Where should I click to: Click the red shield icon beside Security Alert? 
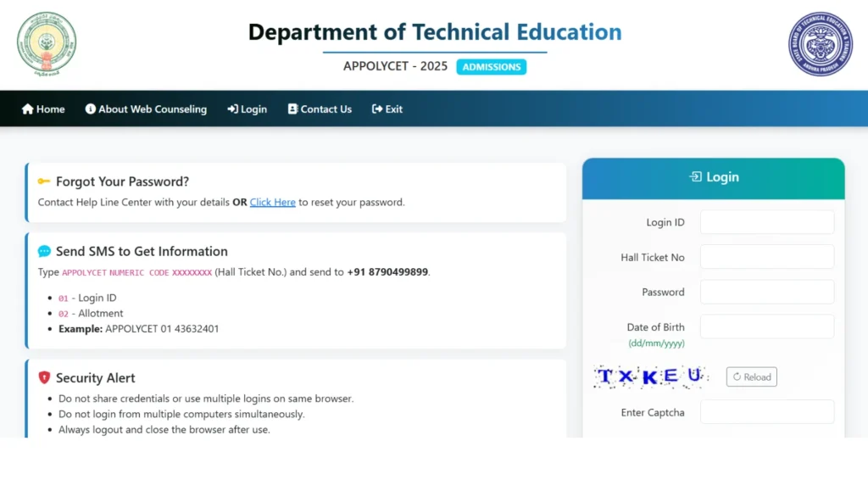click(x=44, y=377)
